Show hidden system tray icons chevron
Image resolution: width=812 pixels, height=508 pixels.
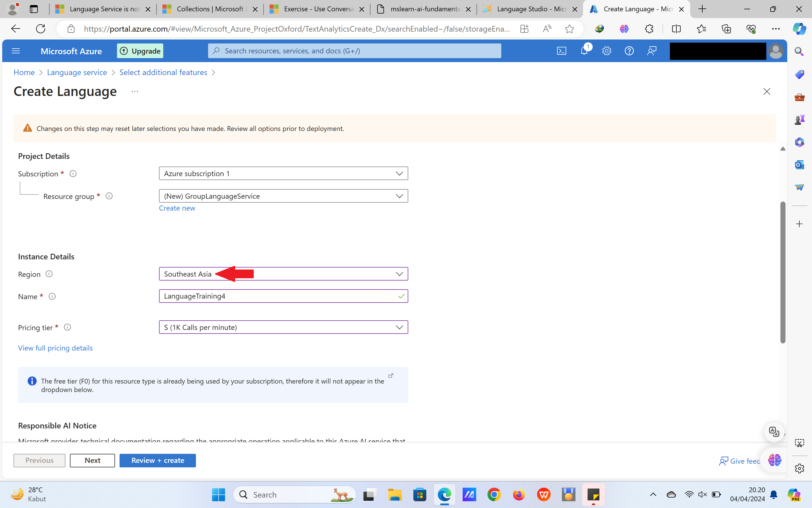653,494
